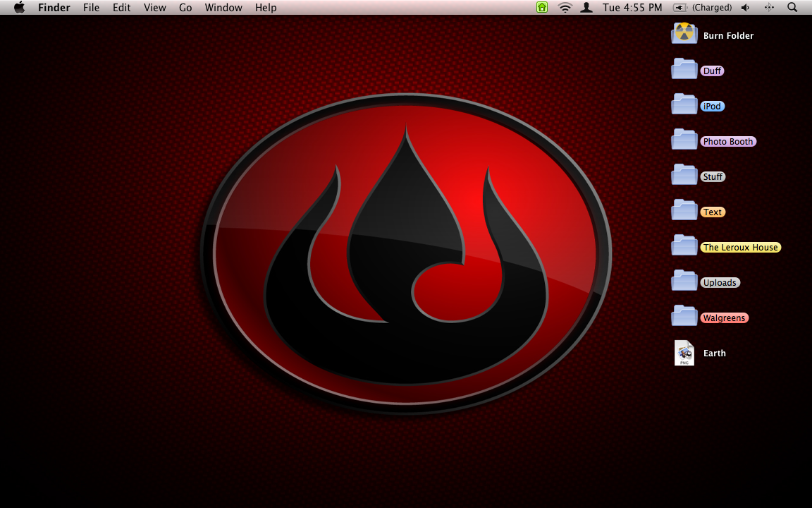The width and height of the screenshot is (812, 508).
Task: Open the Window menu
Action: [223, 8]
